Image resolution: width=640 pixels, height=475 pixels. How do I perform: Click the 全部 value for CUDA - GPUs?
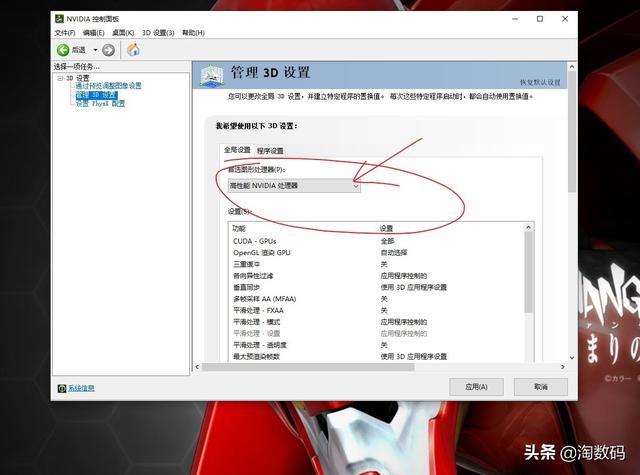pyautogui.click(x=387, y=241)
